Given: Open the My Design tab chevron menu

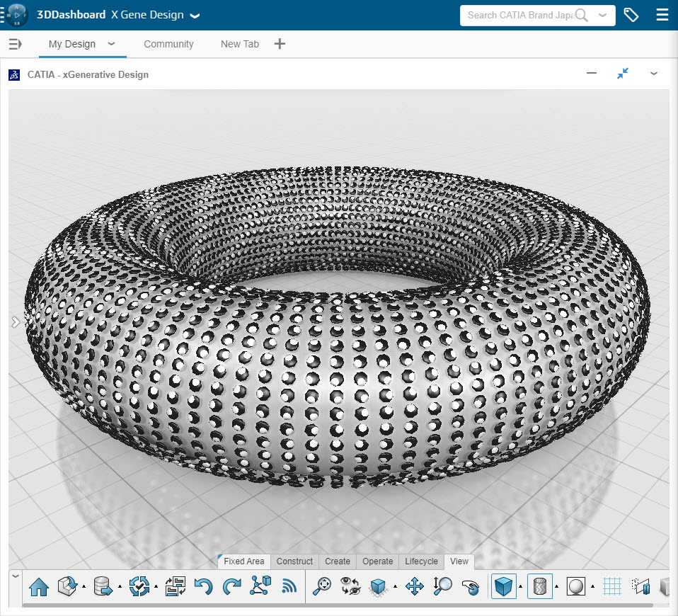Looking at the screenshot, I should 111,44.
